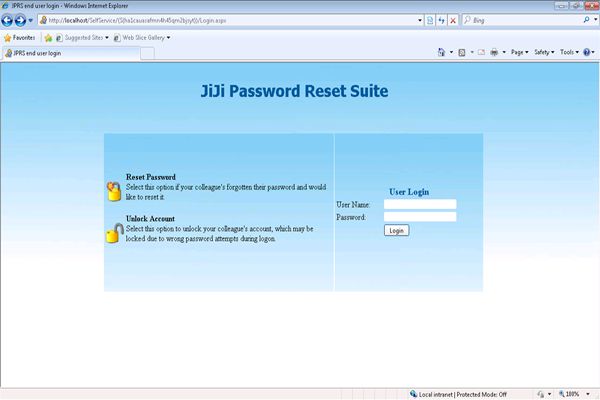Stop loading with the red X icon
600x400 pixels.
453,20
